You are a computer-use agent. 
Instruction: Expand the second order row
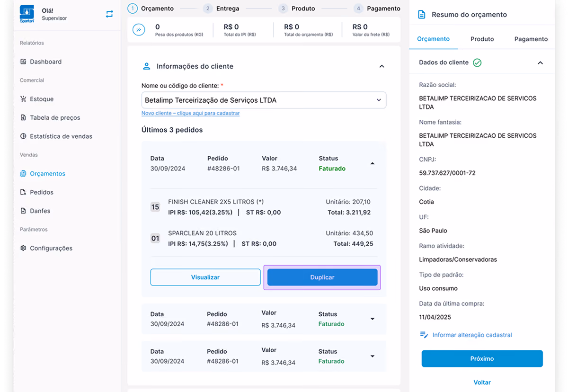click(373, 319)
